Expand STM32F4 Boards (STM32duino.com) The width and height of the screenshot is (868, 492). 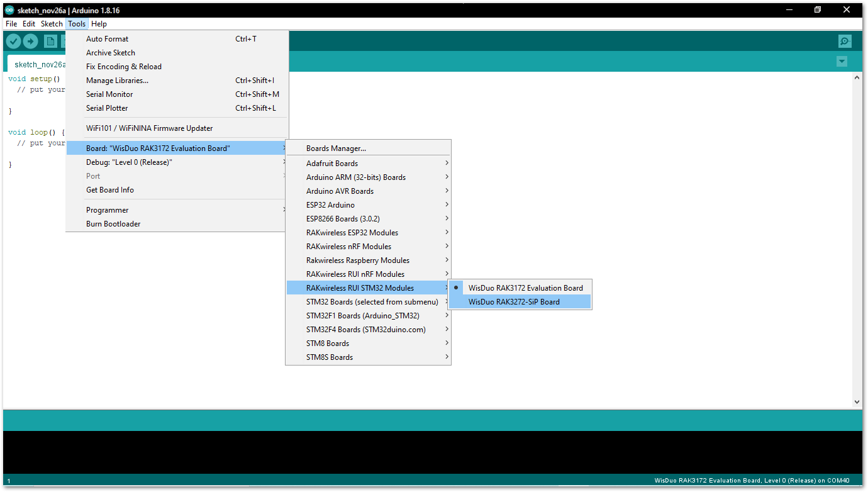[369, 330]
